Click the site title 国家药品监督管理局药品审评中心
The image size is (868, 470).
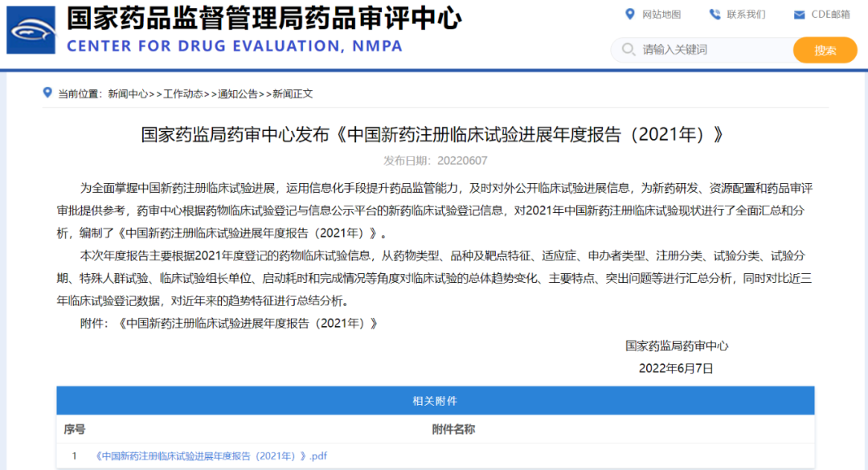tap(264, 18)
